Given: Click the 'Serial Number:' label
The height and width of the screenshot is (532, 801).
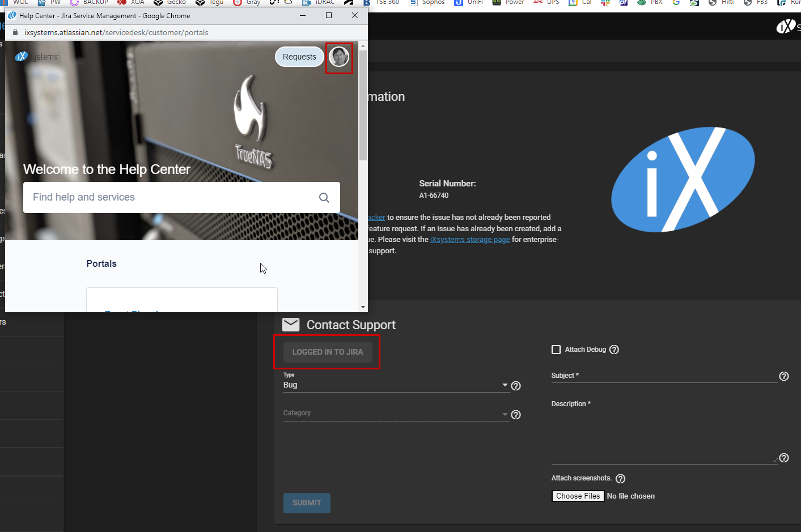Looking at the screenshot, I should [x=447, y=184].
